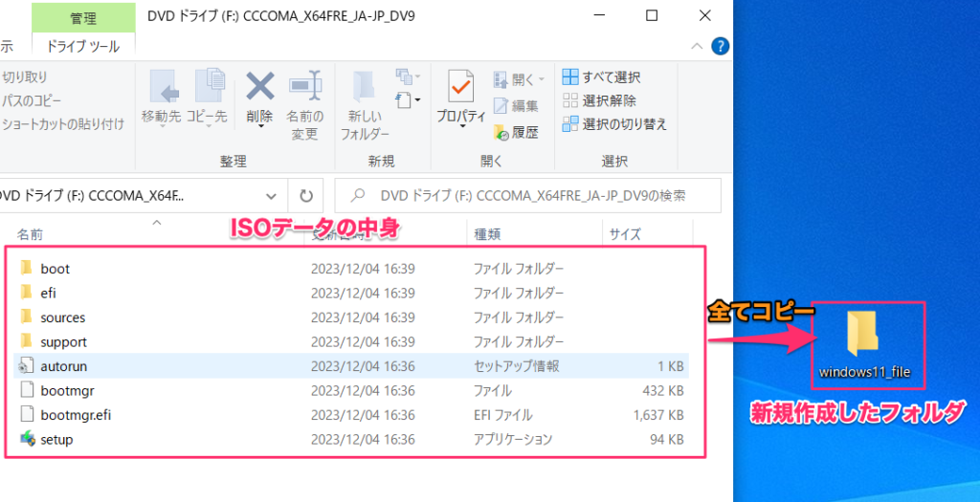Click the Move to (移動先) icon

coord(162,87)
